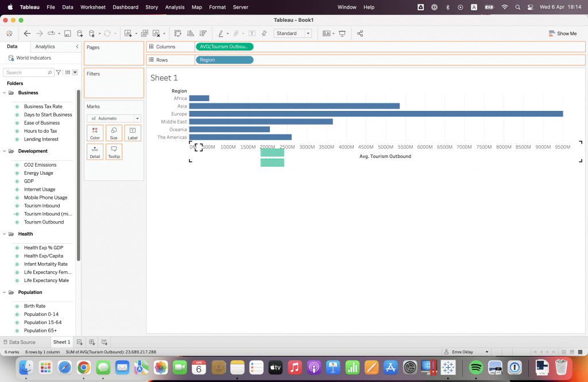Collapse the Business folder

(5, 92)
